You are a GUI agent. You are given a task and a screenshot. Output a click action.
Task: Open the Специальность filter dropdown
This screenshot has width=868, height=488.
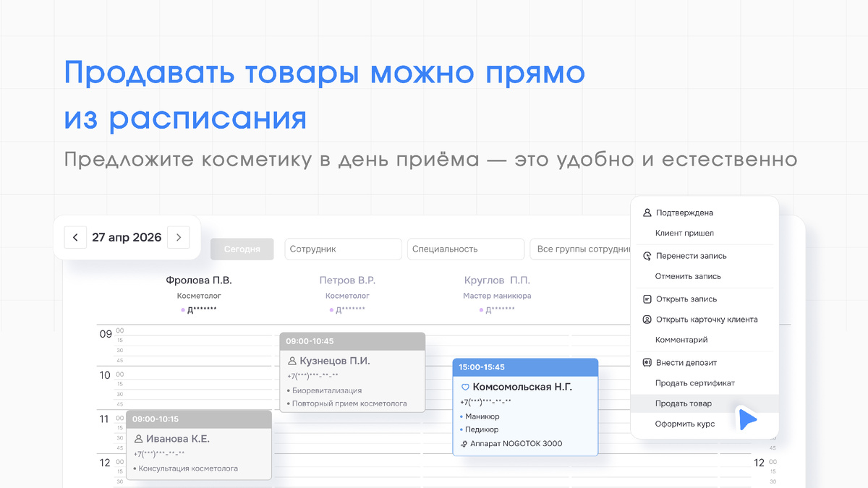(x=466, y=249)
